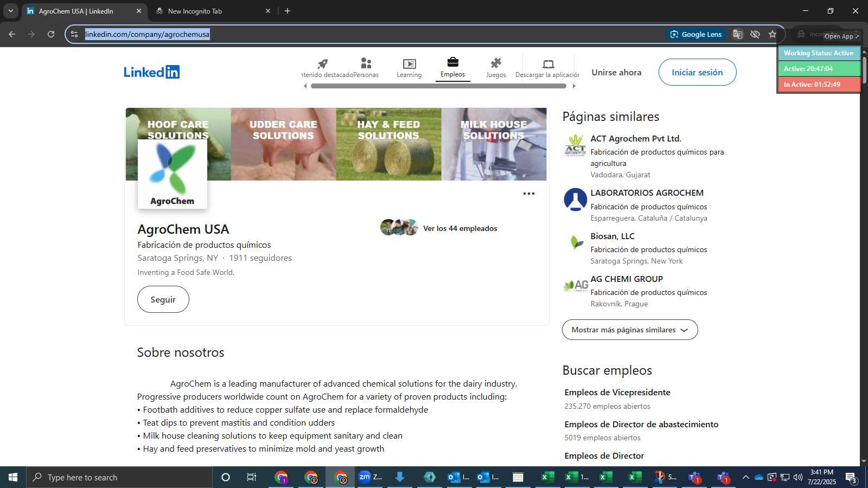
Task: Open Ver los 44 empleados link
Action: tap(460, 228)
